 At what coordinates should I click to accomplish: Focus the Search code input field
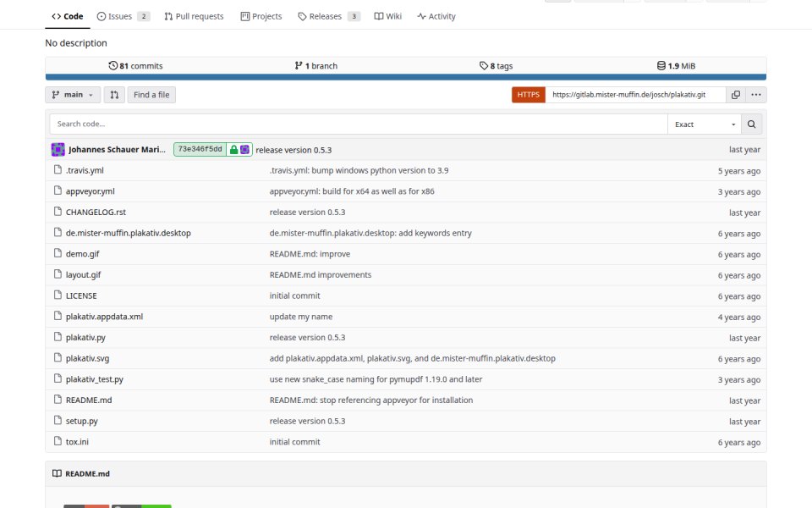[x=359, y=124]
